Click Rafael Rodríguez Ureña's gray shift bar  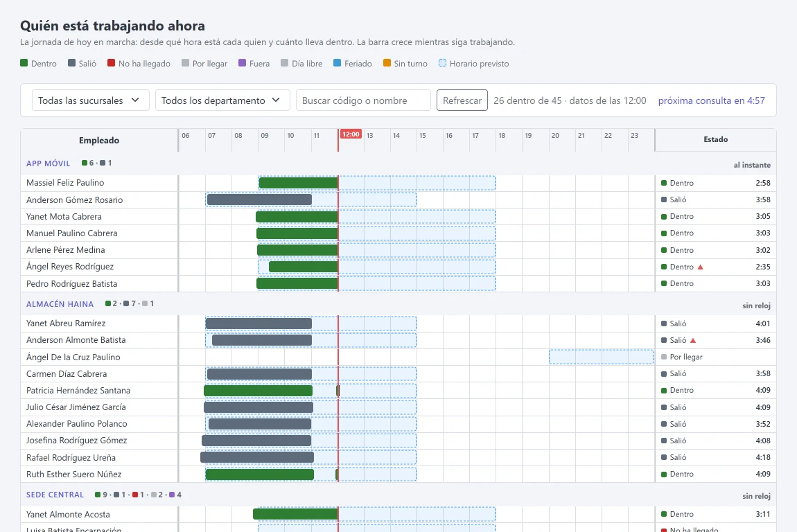256,457
